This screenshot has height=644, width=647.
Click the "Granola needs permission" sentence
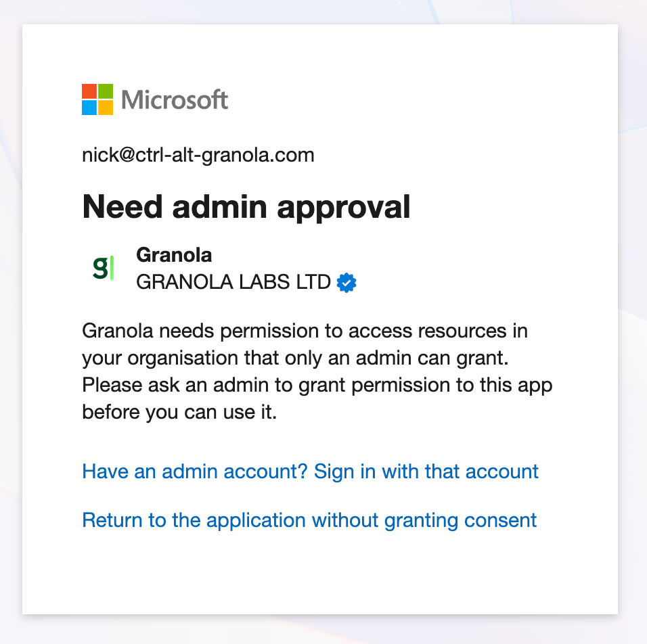[x=305, y=331]
